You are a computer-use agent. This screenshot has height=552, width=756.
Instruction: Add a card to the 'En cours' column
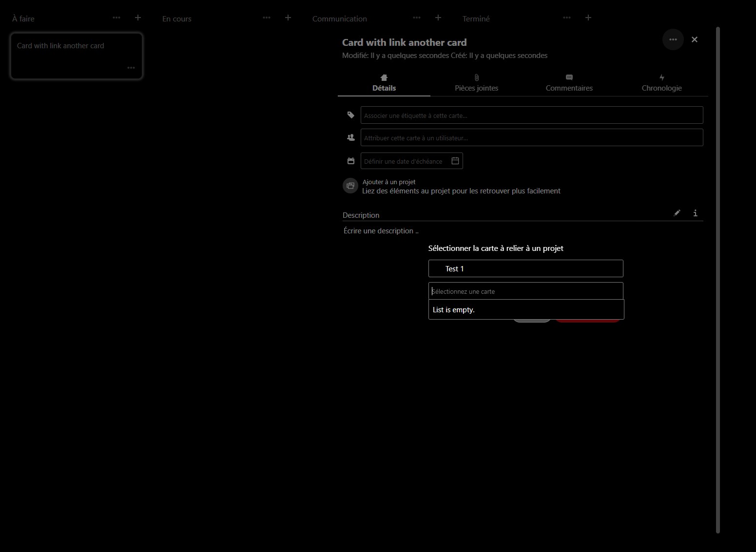(288, 18)
